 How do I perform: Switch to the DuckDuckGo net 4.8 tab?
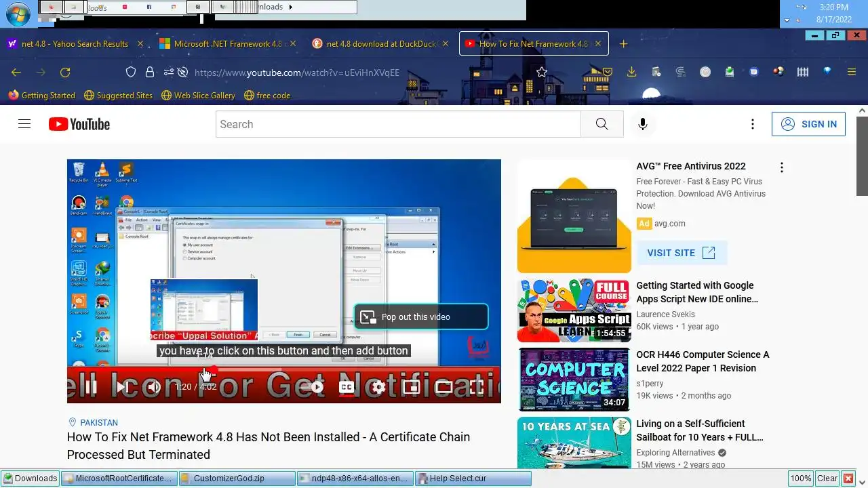click(381, 43)
